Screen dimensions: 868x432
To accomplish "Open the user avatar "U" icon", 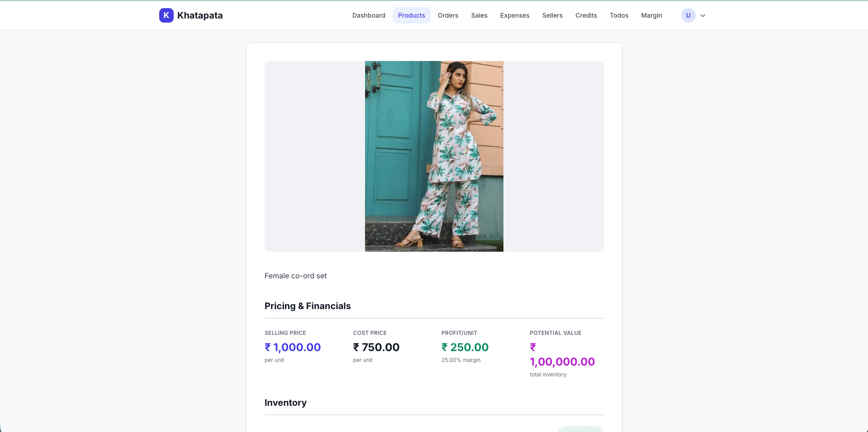I will [x=688, y=15].
